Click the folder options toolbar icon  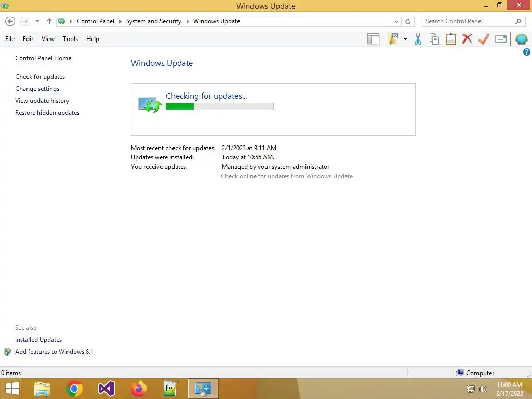[x=393, y=39]
